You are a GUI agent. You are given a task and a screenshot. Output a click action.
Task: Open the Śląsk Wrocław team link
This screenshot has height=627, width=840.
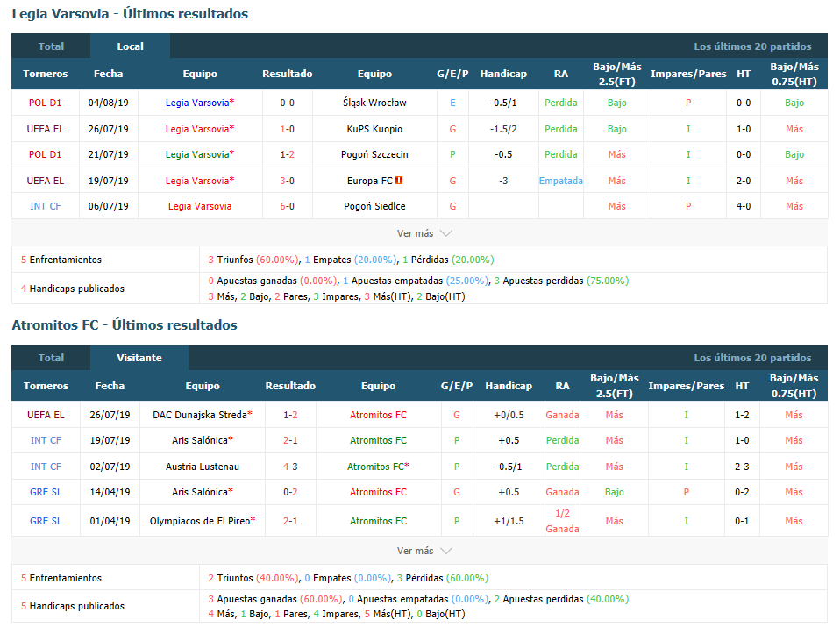tap(374, 103)
